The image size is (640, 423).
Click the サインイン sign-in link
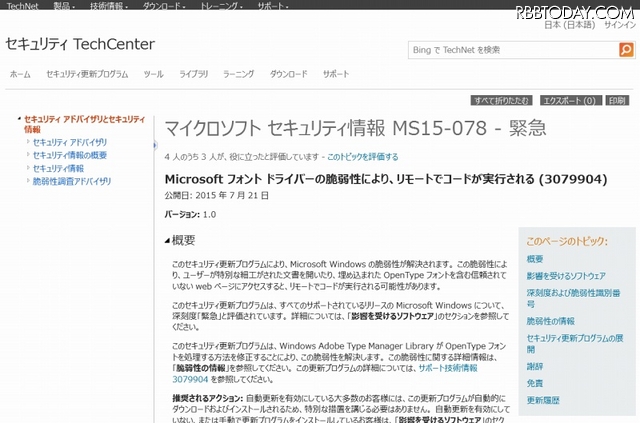(620, 24)
